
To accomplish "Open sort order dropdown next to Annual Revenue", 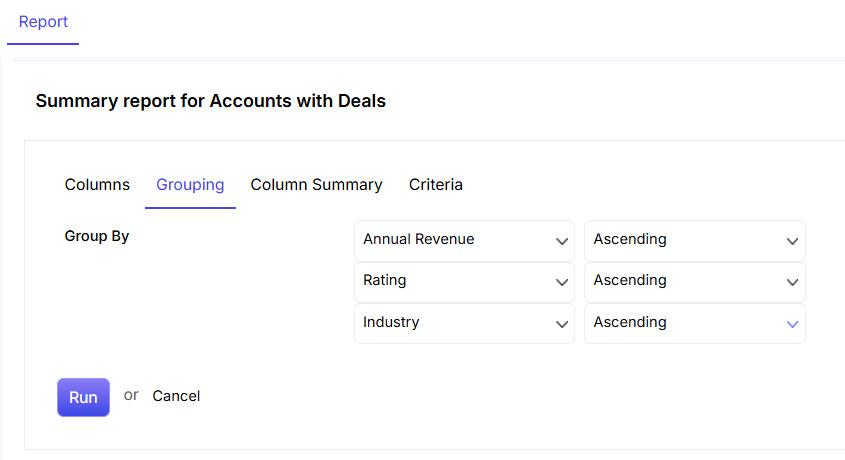I will click(x=695, y=241).
